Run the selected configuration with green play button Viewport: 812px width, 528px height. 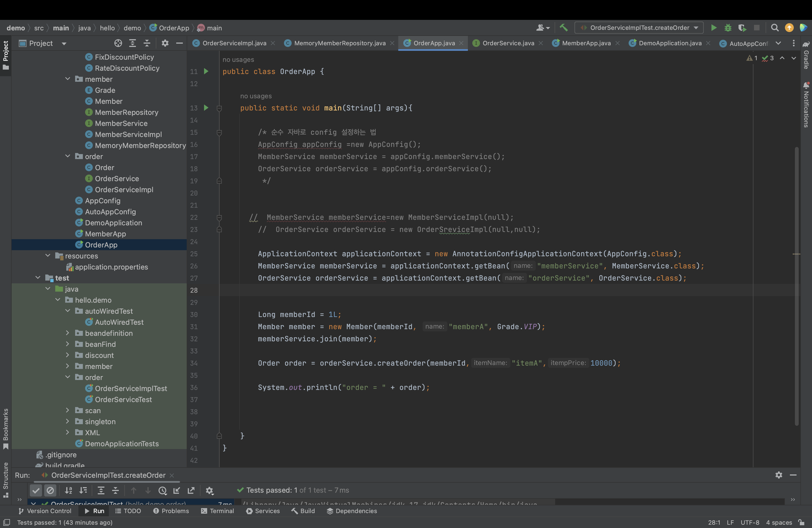click(713, 28)
